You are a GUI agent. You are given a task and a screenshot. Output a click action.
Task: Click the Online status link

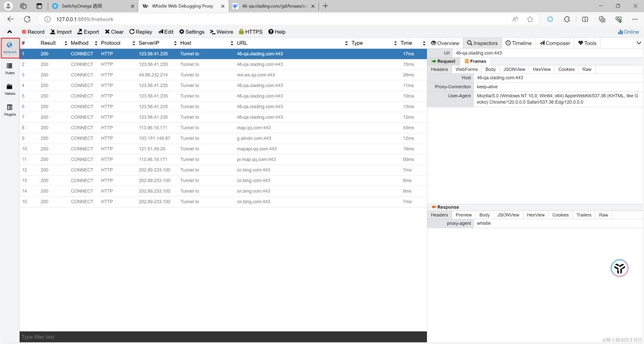[628, 32]
